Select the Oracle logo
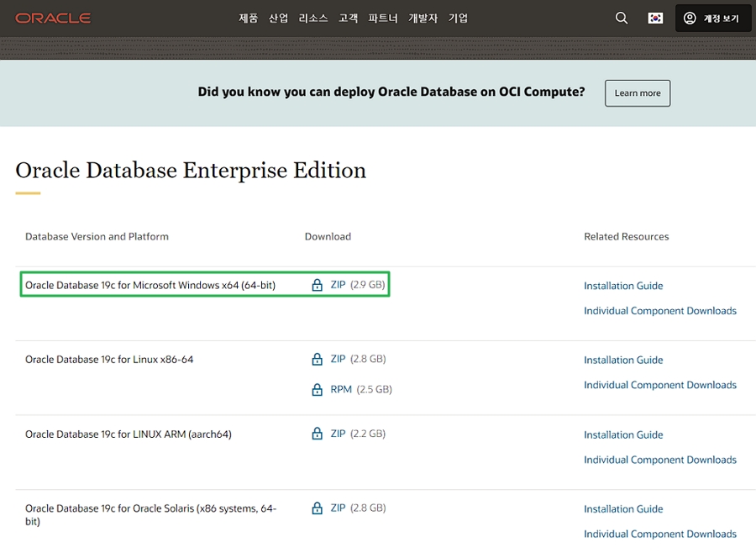 point(53,17)
